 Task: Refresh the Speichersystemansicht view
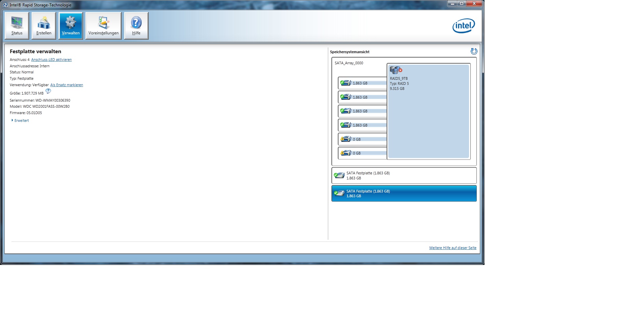pos(474,51)
